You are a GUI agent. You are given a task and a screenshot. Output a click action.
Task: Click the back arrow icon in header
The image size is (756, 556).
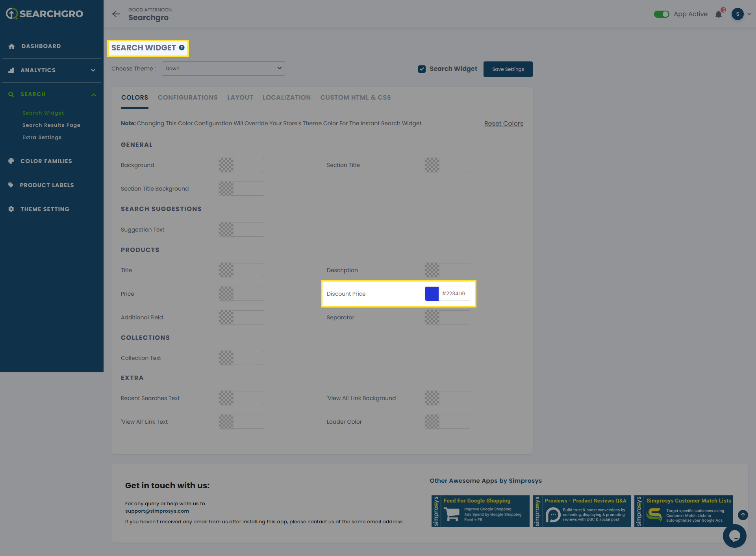point(116,14)
